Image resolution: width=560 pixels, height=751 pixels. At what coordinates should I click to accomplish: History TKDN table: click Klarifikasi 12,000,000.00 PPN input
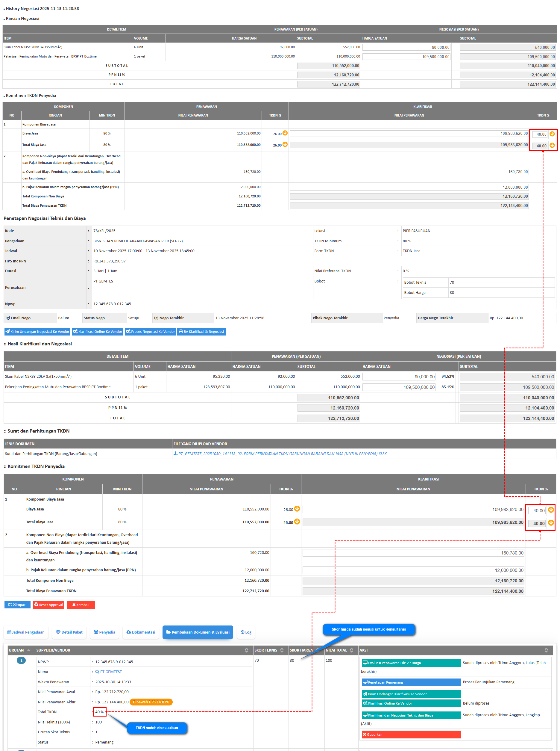click(409, 187)
